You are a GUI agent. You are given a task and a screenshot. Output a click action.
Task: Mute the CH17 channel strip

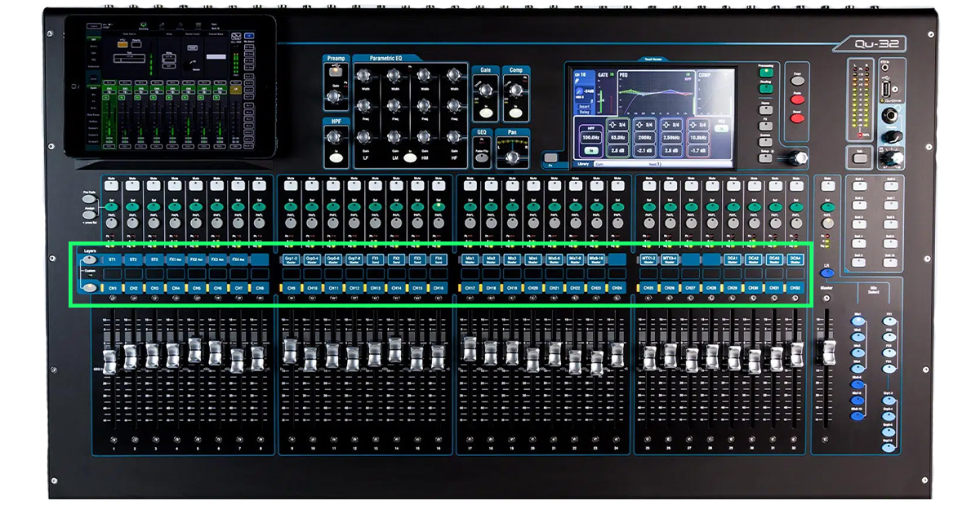click(x=470, y=187)
